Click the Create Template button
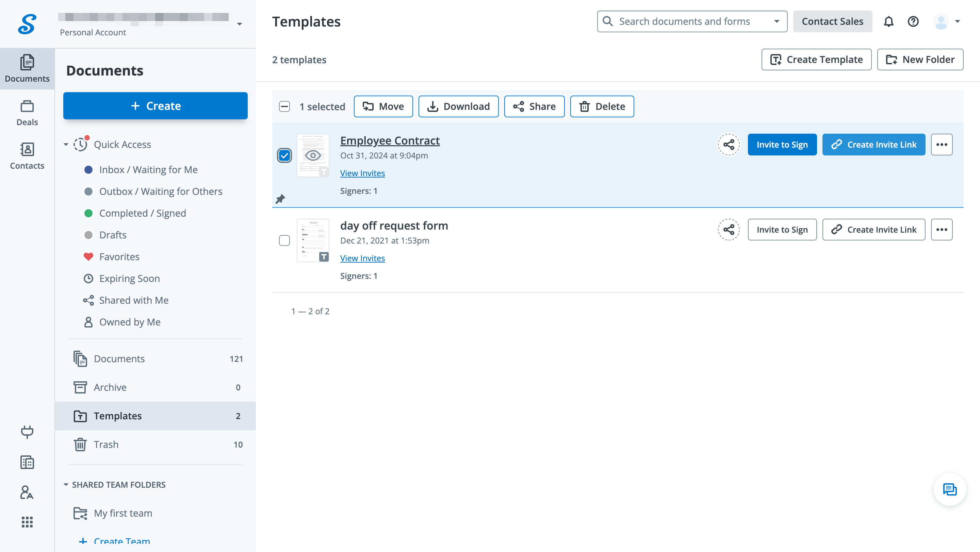Image resolution: width=980 pixels, height=552 pixels. pos(816,60)
